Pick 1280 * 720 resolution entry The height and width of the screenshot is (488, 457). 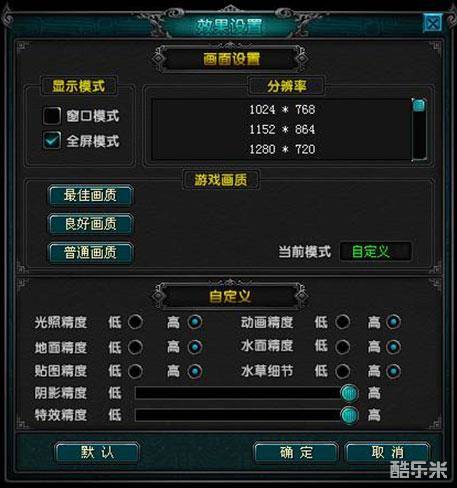pyautogui.click(x=282, y=149)
